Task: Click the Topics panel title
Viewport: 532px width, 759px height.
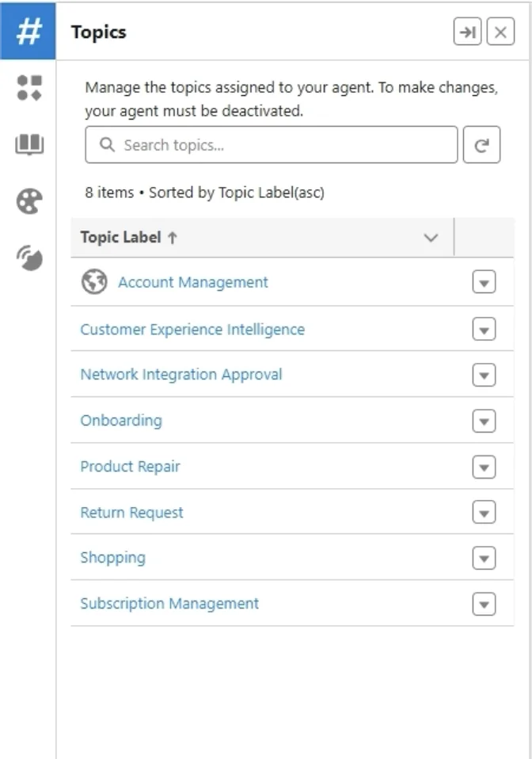Action: click(99, 32)
